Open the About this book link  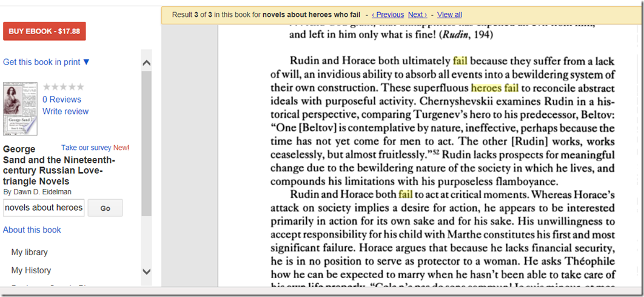(32, 230)
